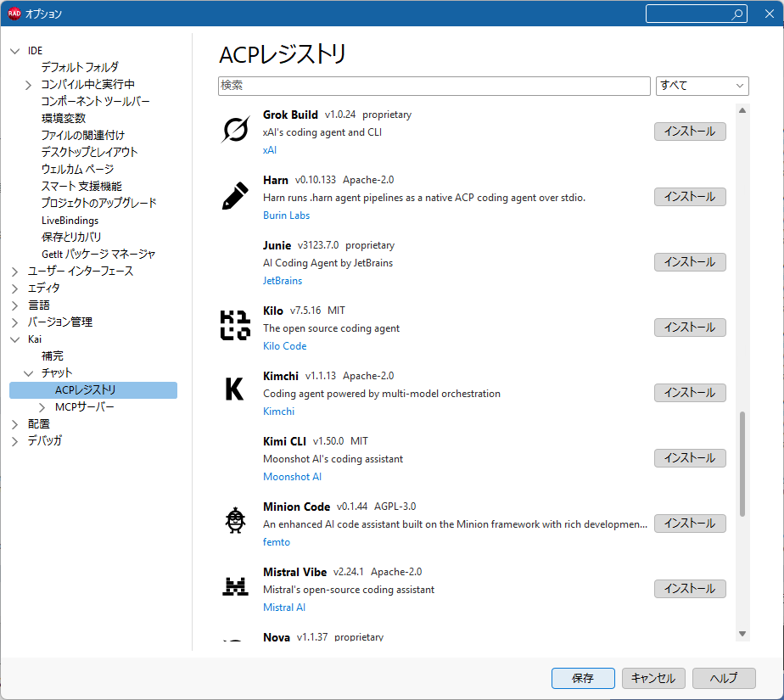Select スマート支援機能 in the tree
This screenshot has width=784, height=700.
(81, 187)
